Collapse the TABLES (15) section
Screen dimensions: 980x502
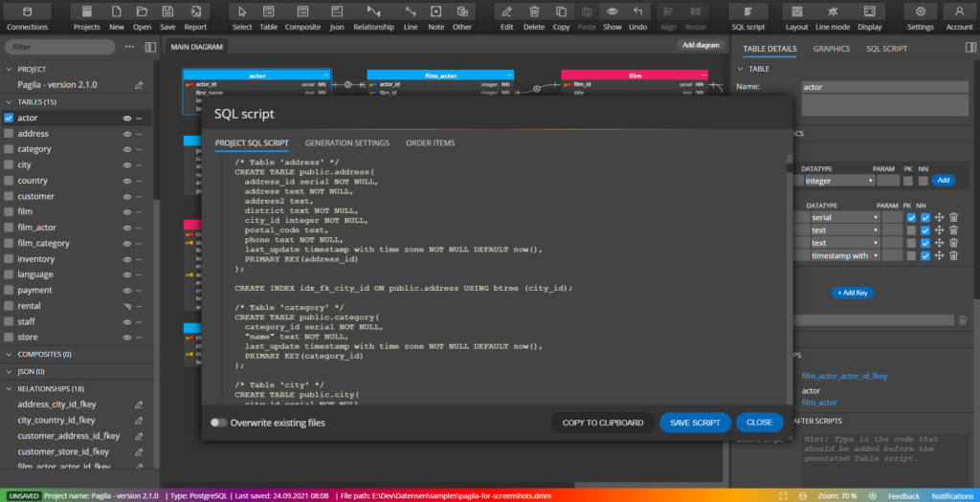9,101
